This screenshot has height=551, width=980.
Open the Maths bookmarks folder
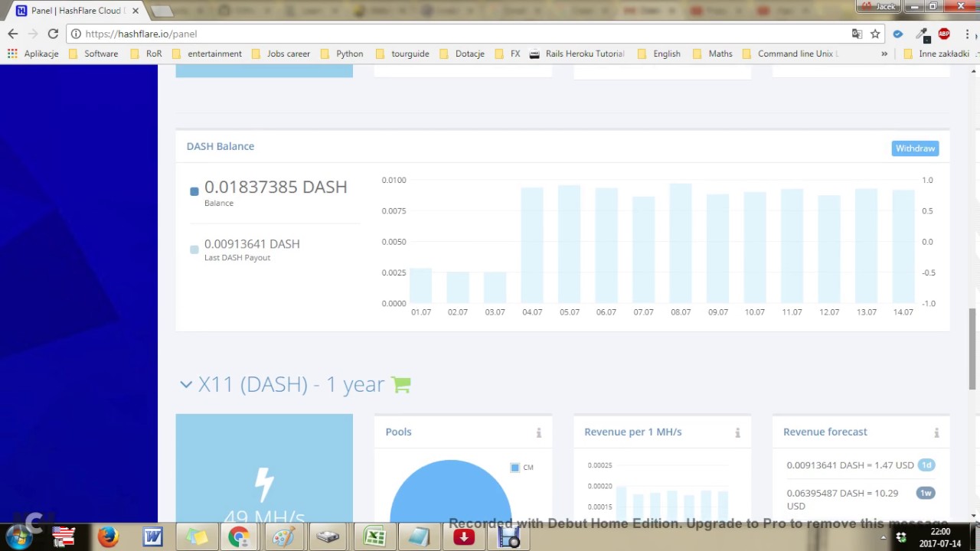(x=713, y=54)
